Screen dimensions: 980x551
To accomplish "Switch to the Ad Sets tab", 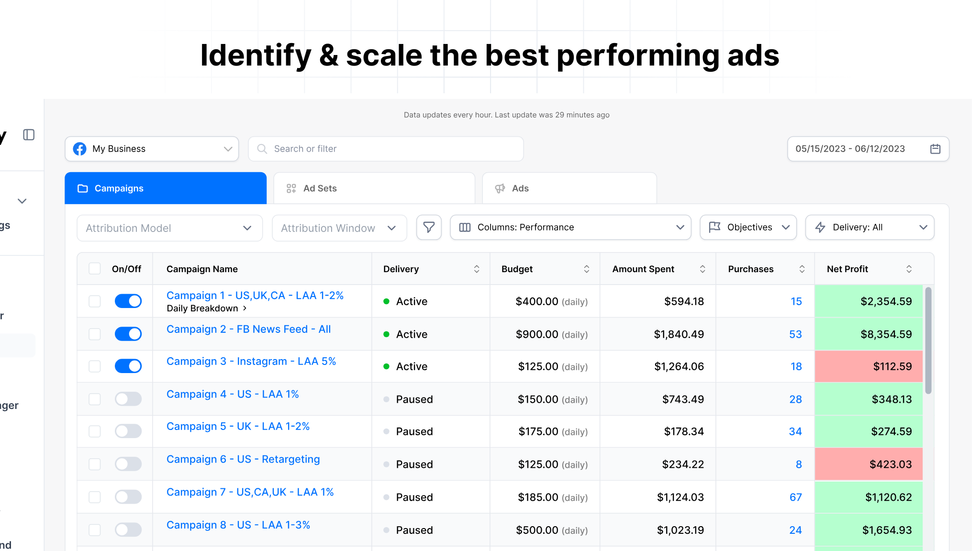I will click(x=374, y=188).
